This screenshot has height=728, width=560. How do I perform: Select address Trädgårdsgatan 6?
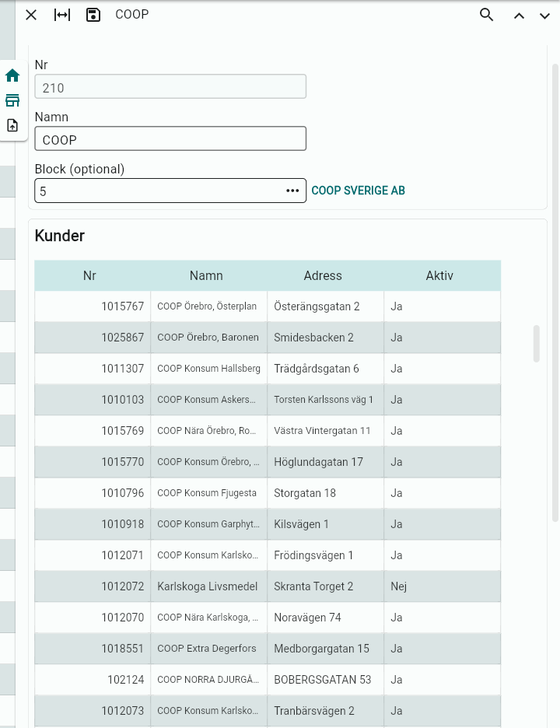[x=317, y=369]
